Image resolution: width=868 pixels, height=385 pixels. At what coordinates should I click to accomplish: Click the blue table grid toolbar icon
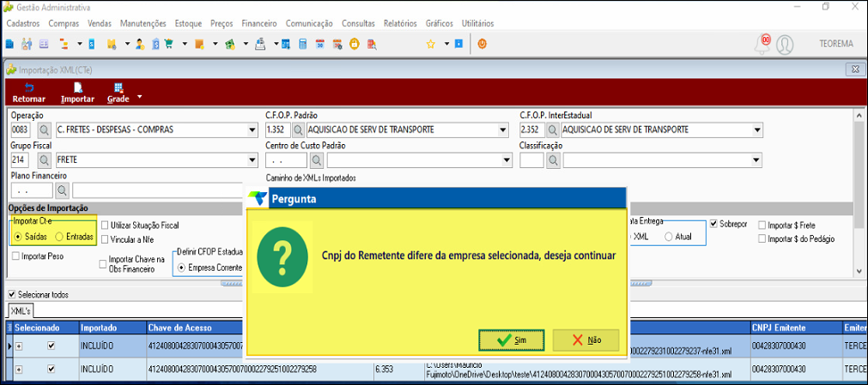point(286,45)
